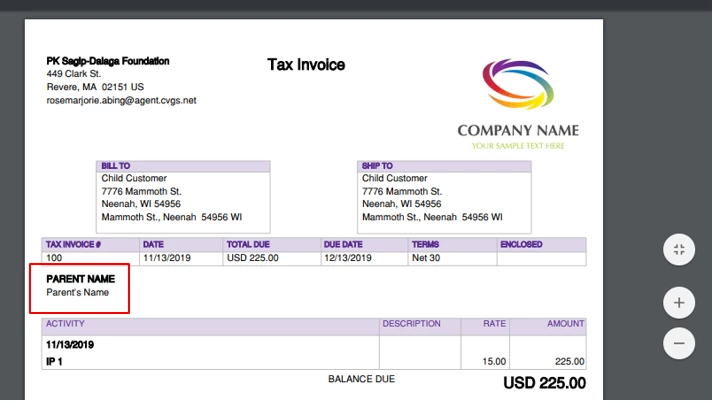713x409 pixels.
Task: Click TOTAL DUE value USD 225.00
Action: [x=252, y=258]
